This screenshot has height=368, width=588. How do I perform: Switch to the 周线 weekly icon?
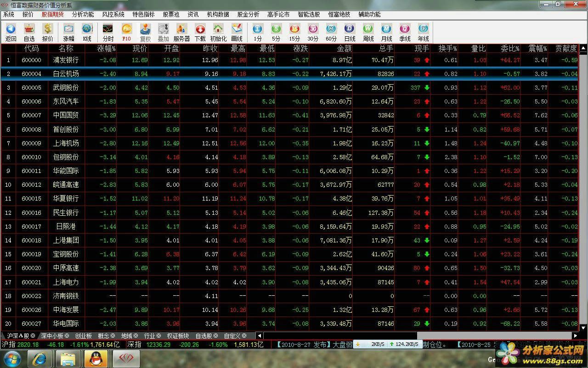pyautogui.click(x=368, y=32)
